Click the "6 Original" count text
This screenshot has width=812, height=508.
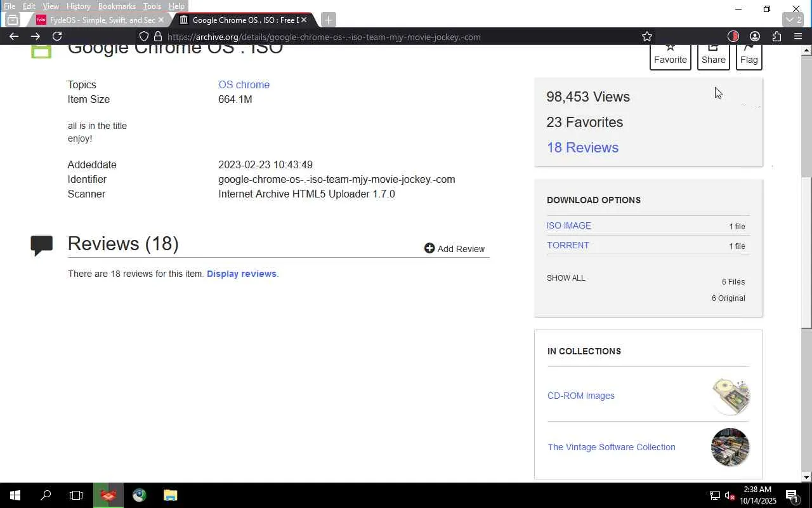[x=728, y=298]
